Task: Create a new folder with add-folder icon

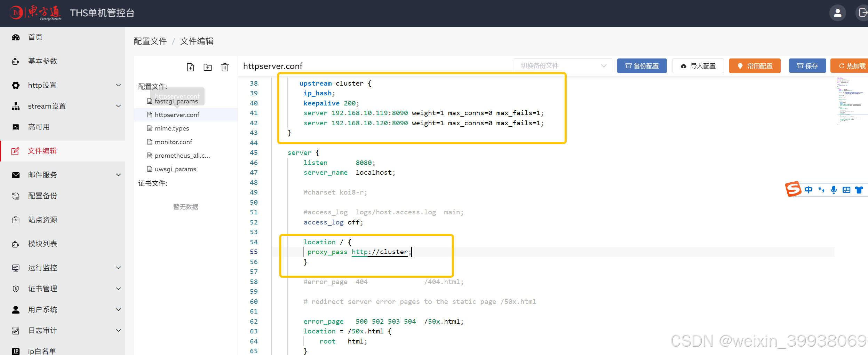Action: tap(208, 67)
